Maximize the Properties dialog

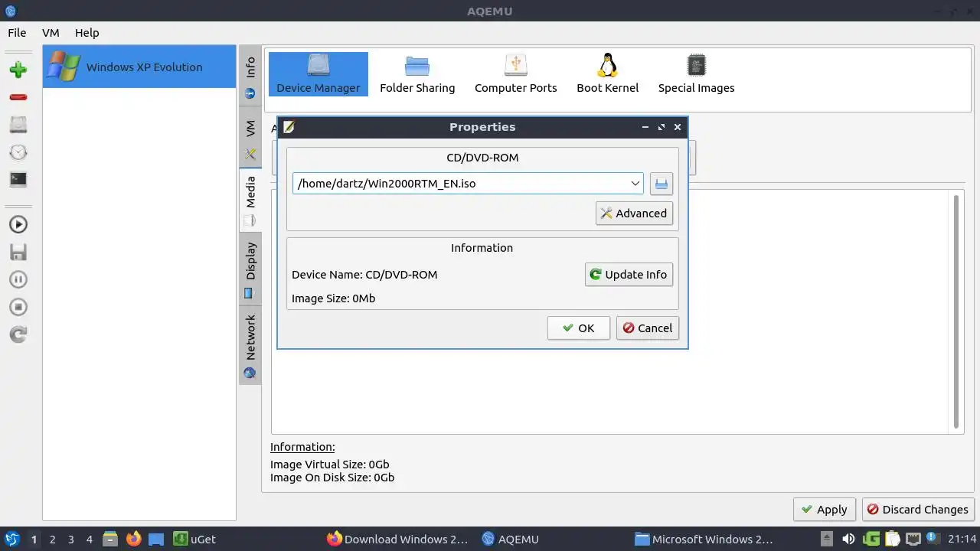click(x=661, y=127)
